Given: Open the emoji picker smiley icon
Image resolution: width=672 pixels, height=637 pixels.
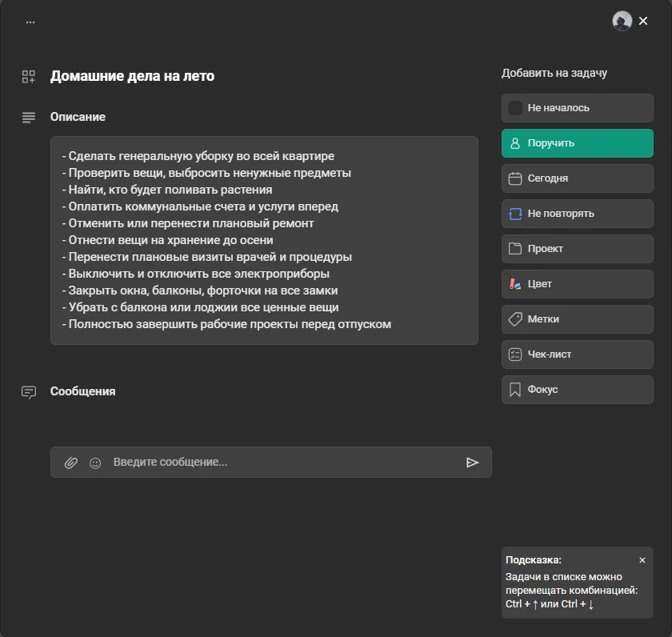Looking at the screenshot, I should [x=95, y=463].
